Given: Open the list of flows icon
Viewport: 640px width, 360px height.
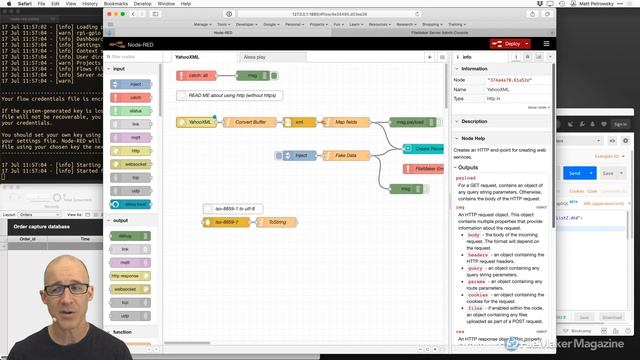Looking at the screenshot, I should [442, 57].
